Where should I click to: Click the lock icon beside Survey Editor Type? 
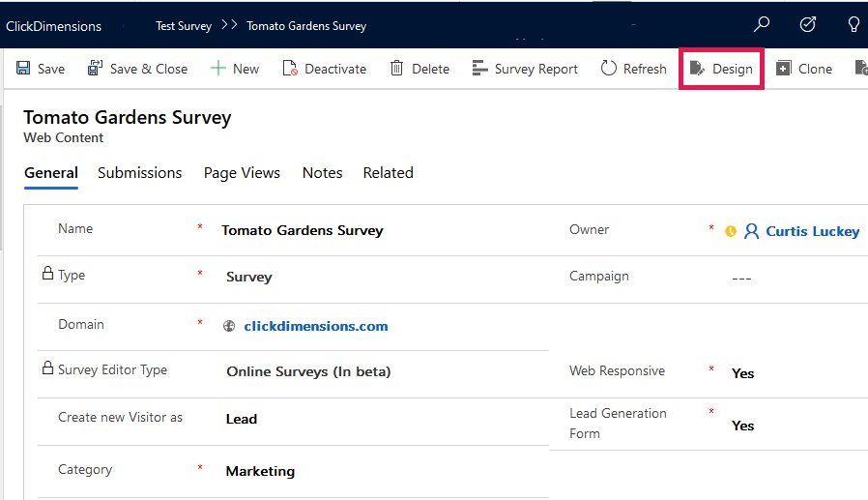[x=48, y=368]
